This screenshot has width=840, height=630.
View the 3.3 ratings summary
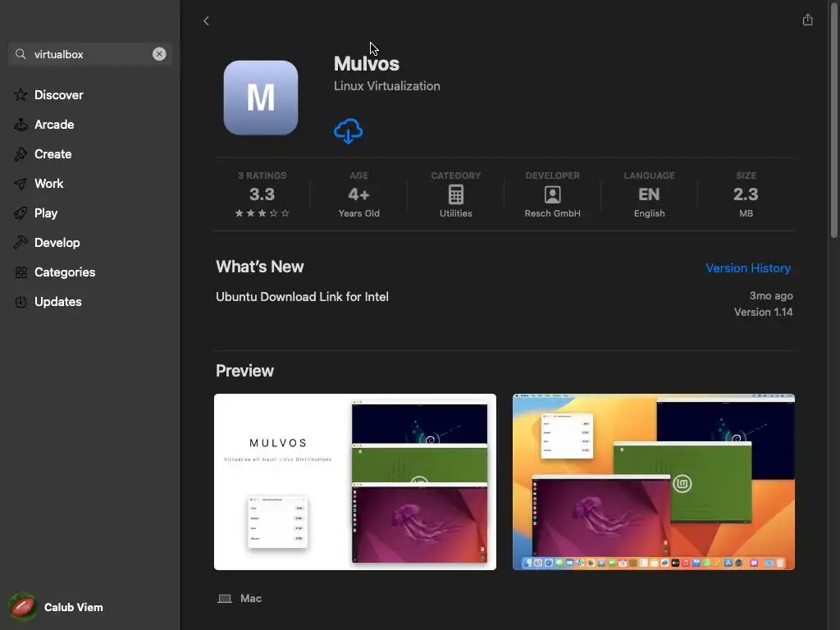262,194
